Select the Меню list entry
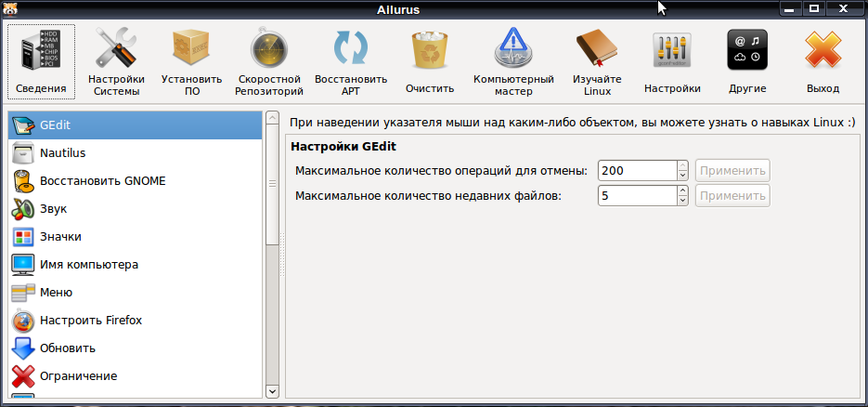The height and width of the screenshot is (407, 868). [x=135, y=293]
